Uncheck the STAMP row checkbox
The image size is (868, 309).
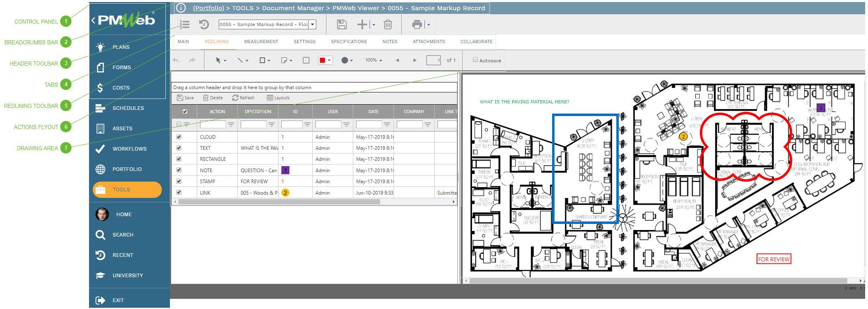(179, 181)
